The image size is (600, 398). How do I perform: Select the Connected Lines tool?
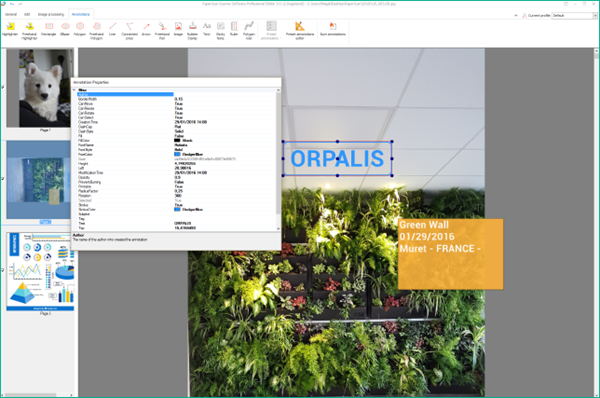pos(129,30)
